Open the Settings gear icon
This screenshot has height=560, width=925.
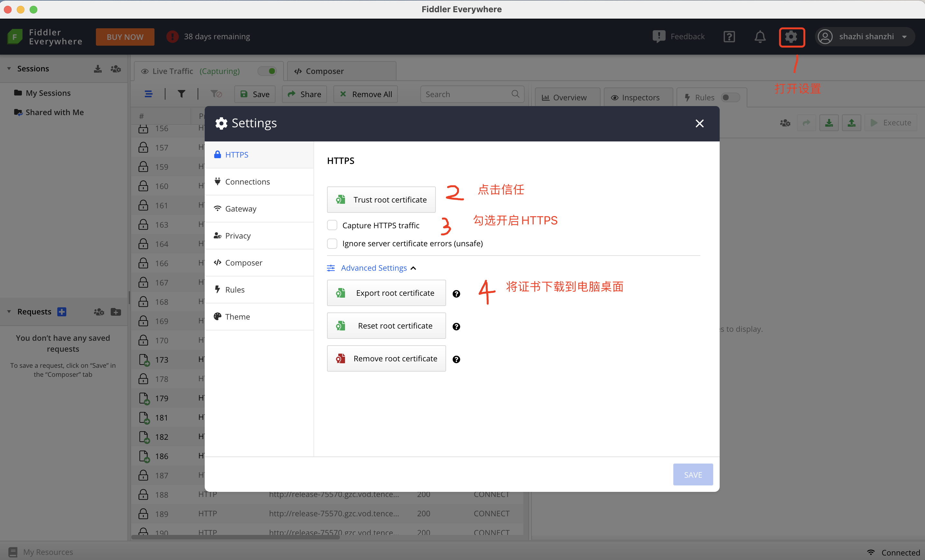[x=792, y=37]
